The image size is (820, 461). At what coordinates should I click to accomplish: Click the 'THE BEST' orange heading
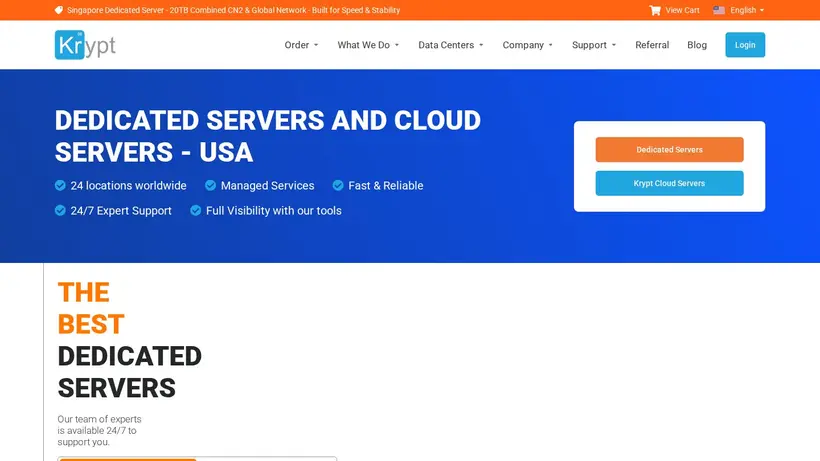pyautogui.click(x=91, y=308)
